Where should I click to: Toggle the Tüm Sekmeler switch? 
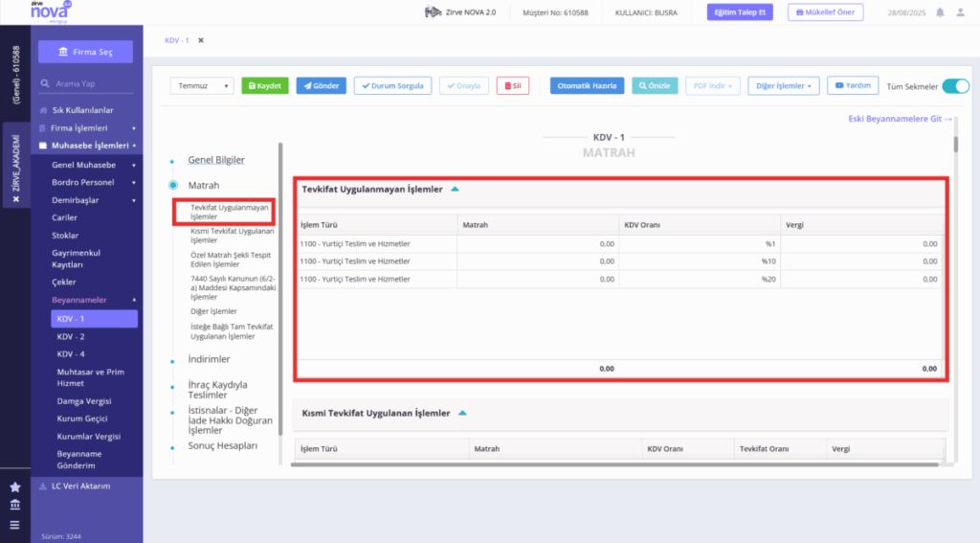tap(956, 86)
